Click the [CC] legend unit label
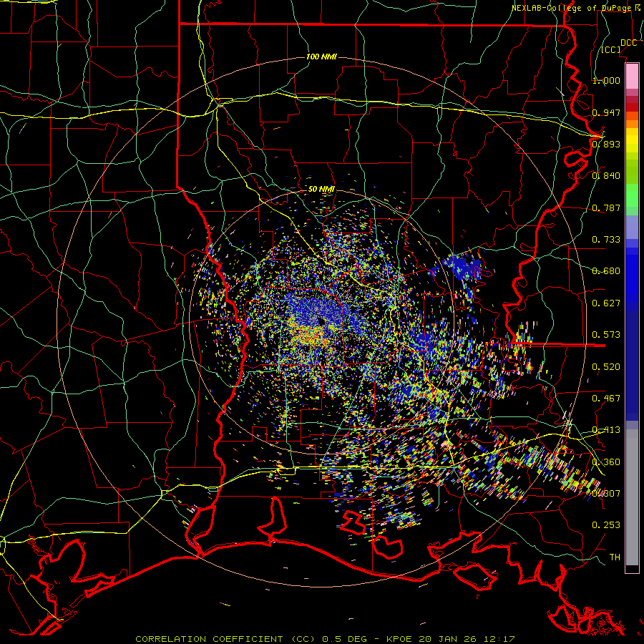The width and height of the screenshot is (644, 644). coord(611,50)
